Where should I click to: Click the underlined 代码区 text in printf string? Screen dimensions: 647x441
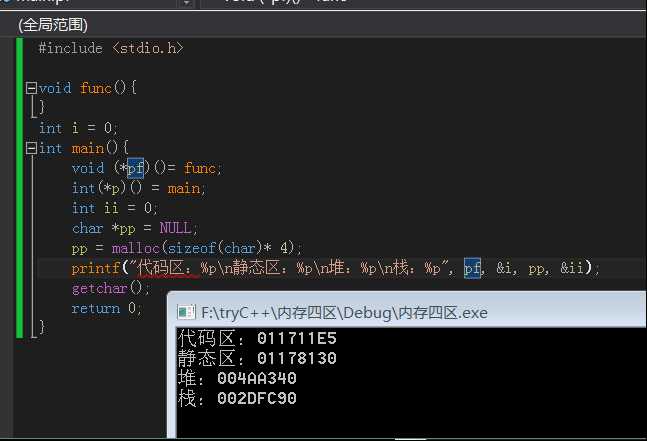tap(161, 268)
